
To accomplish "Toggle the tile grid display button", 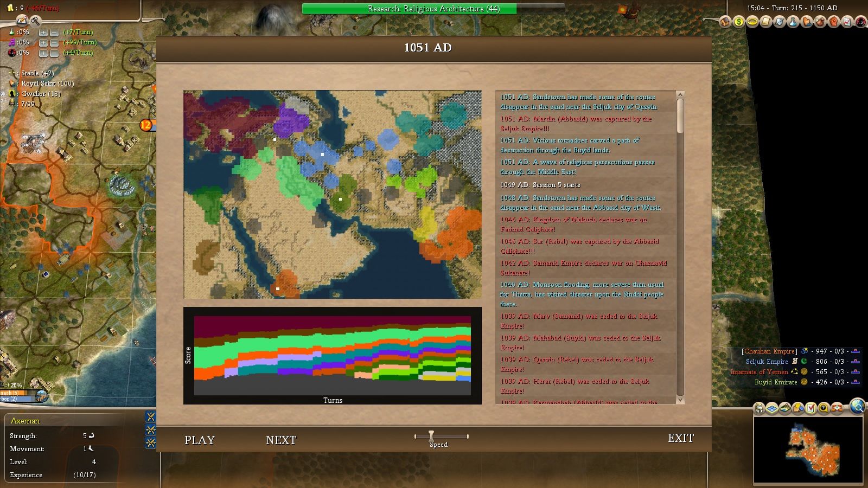I will (772, 408).
